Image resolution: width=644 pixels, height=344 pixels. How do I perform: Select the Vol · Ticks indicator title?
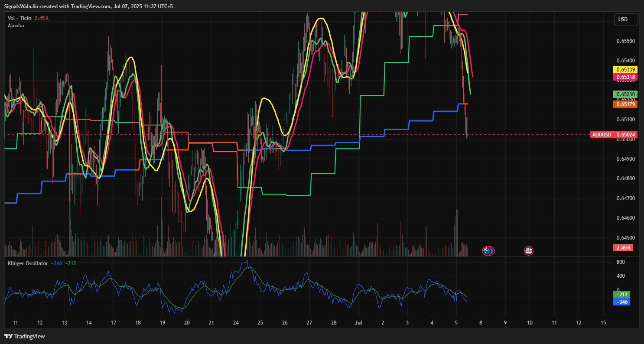tap(20, 18)
